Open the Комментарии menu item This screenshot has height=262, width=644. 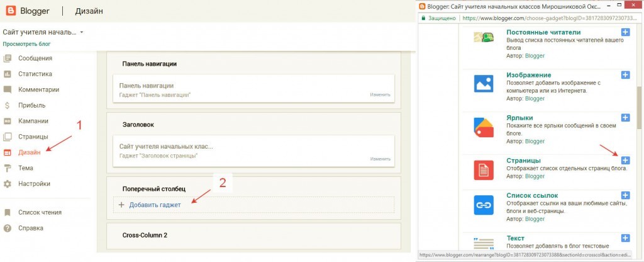coord(38,89)
